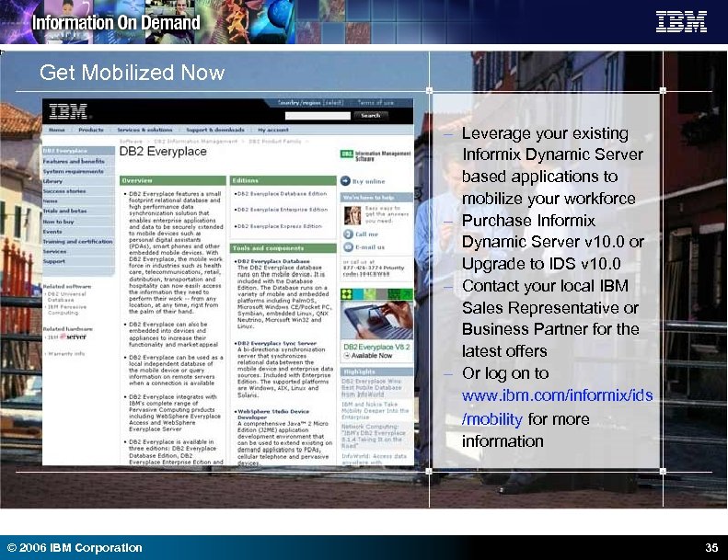Open the Country/region select link
This screenshot has height=560, width=728.
(x=310, y=103)
